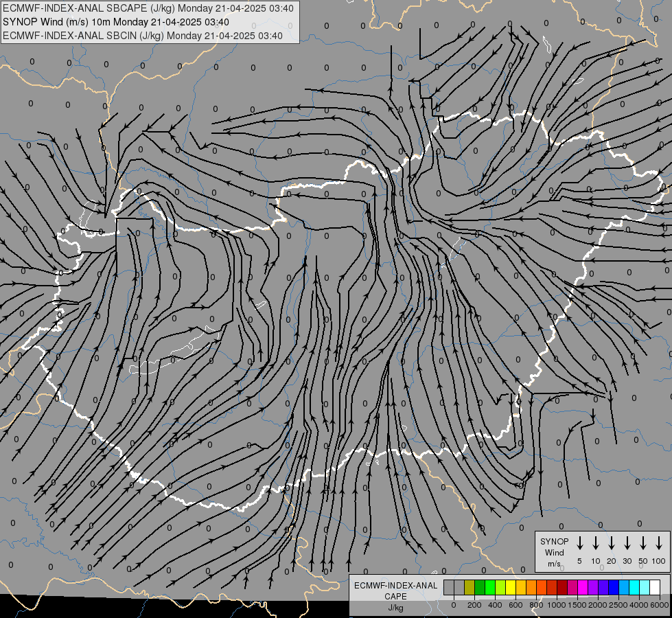This screenshot has width=672, height=618.
Task: Pick the dark green swatch starting at 200
Action: coord(480,587)
